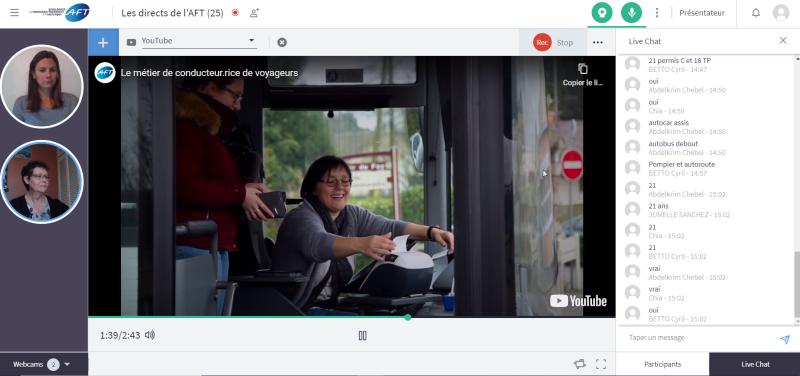Close the shared YouTube content
The width and height of the screenshot is (800, 376).
click(x=282, y=42)
